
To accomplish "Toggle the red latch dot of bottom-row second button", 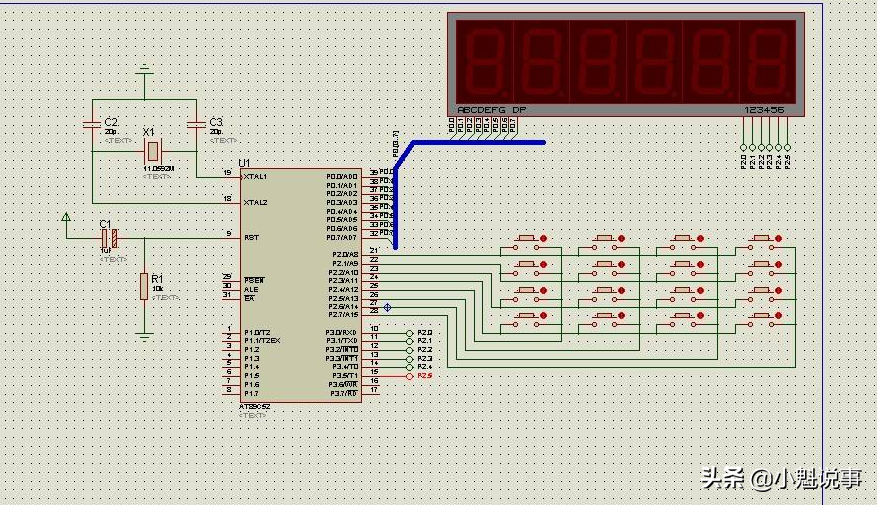I will coord(621,315).
